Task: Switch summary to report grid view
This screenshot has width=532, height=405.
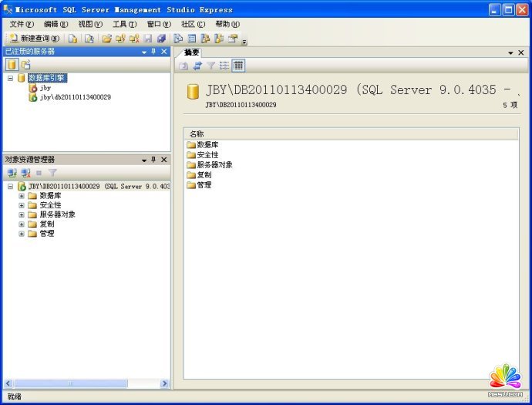Action: [x=238, y=66]
